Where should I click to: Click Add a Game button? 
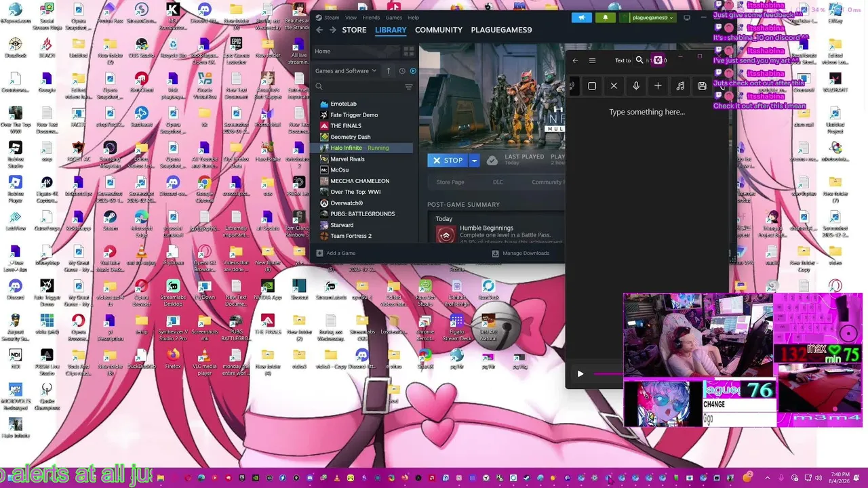[x=336, y=253]
